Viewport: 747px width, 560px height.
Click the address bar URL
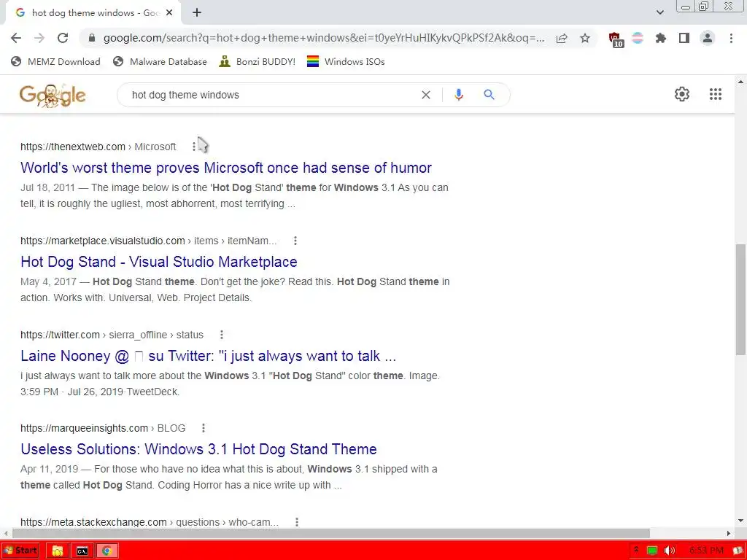tap(324, 38)
